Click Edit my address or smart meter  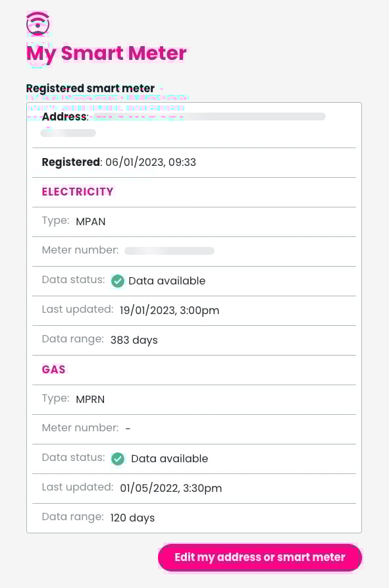(x=259, y=557)
